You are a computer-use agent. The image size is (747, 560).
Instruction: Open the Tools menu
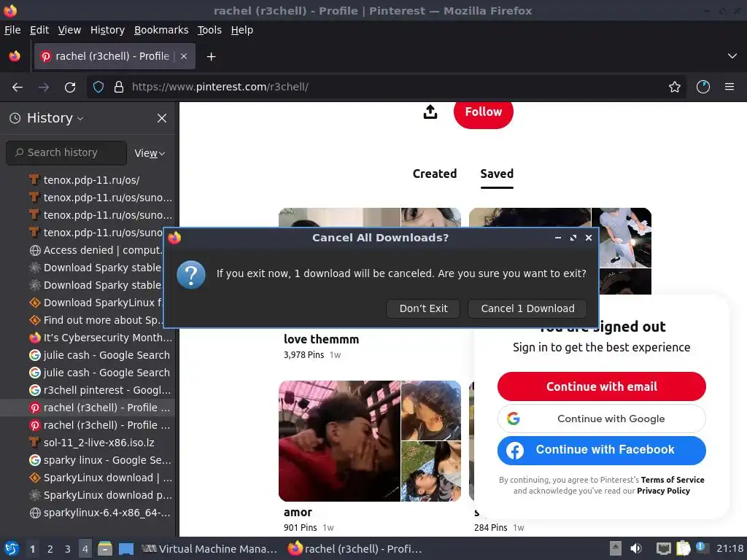click(209, 30)
